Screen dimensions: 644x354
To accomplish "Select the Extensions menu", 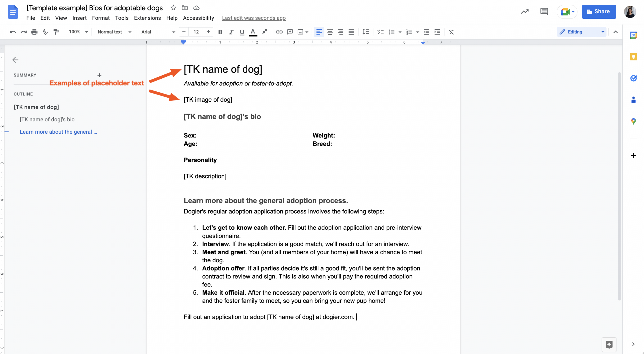I will point(147,18).
